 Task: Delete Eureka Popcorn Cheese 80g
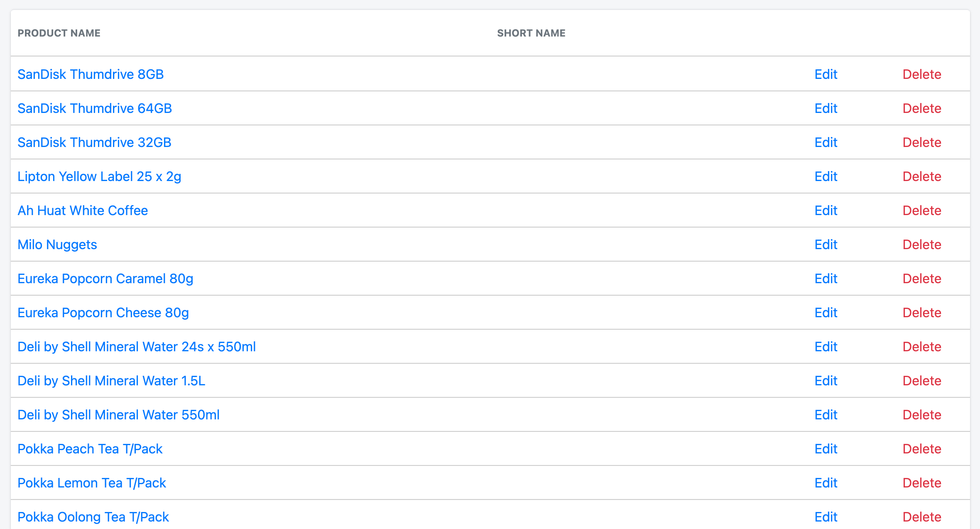coord(922,313)
